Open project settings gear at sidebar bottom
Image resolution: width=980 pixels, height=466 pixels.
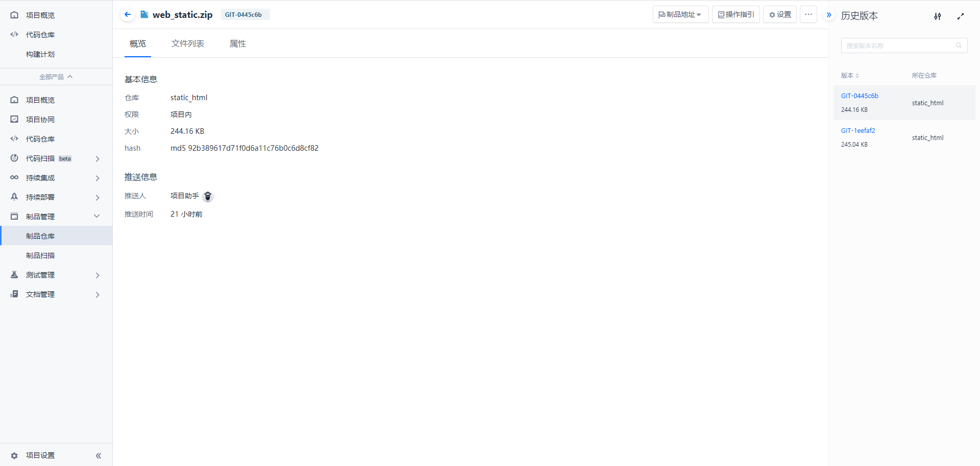pyautogui.click(x=14, y=455)
